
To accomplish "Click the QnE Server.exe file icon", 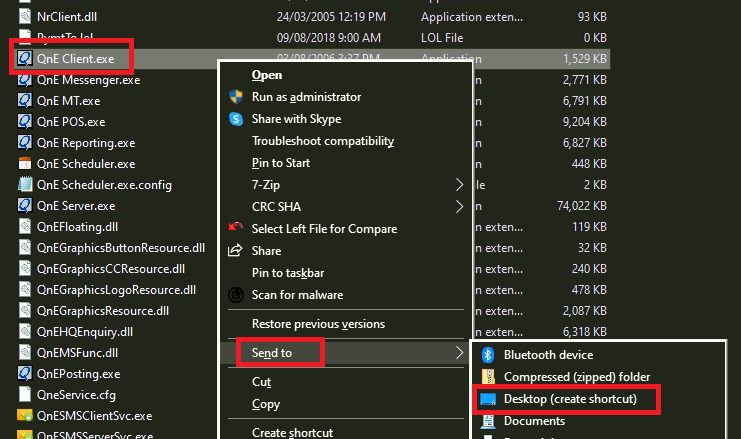I will click(25, 206).
